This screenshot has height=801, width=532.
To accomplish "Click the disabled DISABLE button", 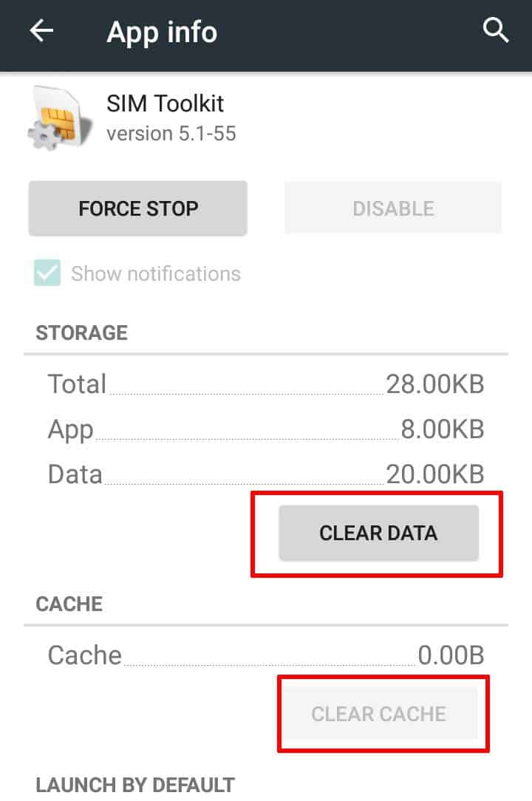I will click(x=392, y=208).
